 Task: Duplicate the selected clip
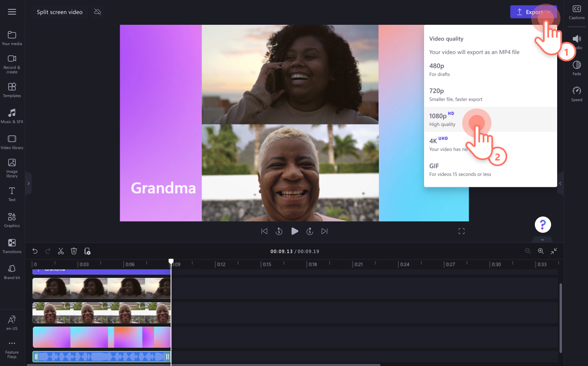tap(87, 251)
